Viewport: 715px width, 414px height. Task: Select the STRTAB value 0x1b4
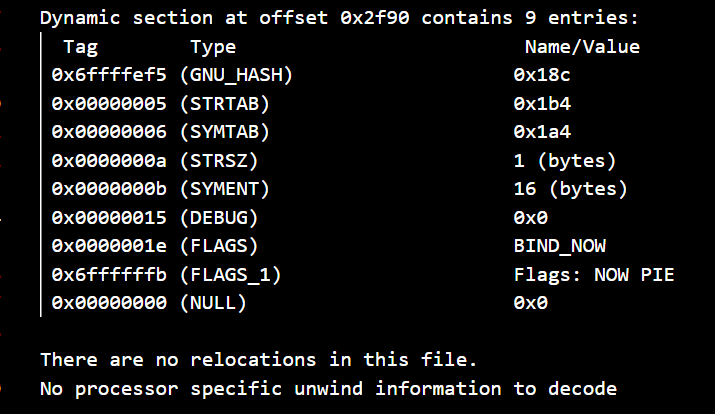pos(542,104)
